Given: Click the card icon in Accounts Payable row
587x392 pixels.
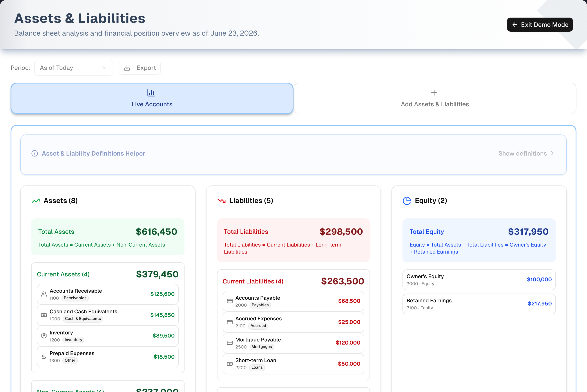Looking at the screenshot, I should point(230,301).
